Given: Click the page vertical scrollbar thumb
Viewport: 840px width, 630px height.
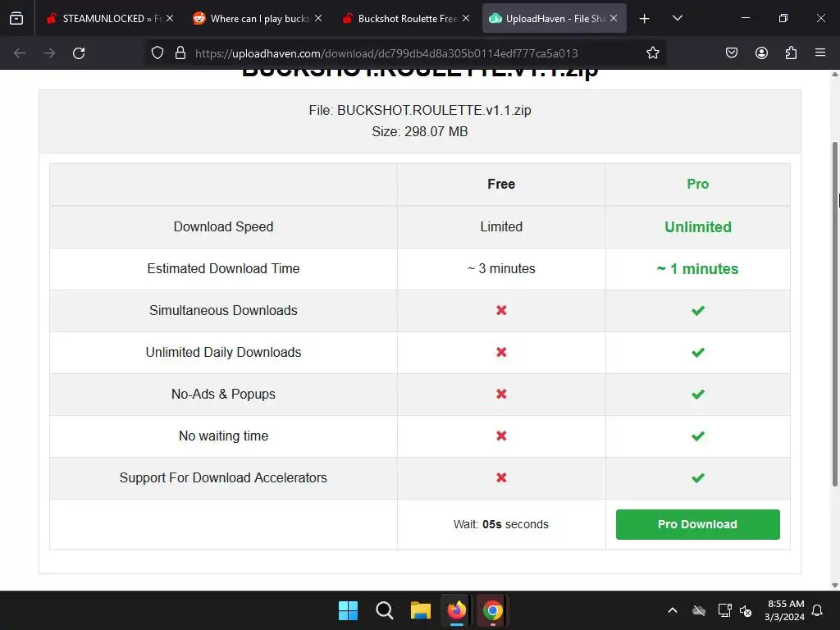Looking at the screenshot, I should 834,314.
